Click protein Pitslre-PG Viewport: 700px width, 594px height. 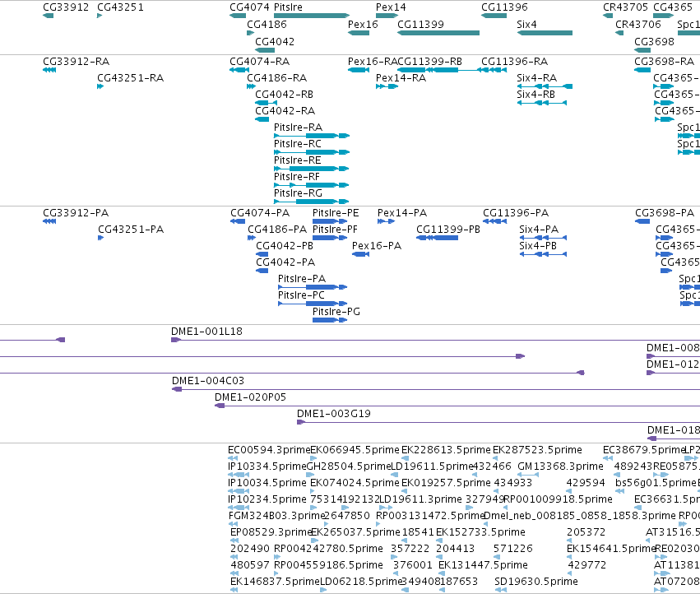330,320
